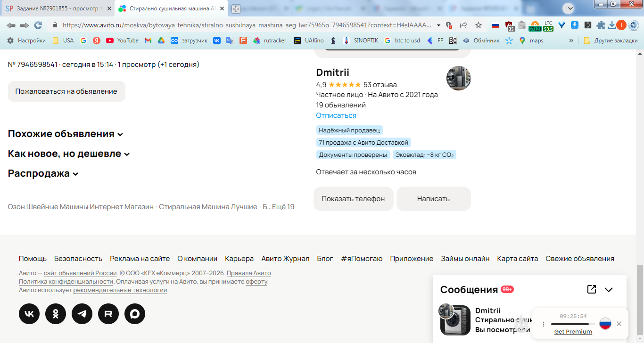Collapse the Сообщения panel chevron
Screen dimensions: 644x343
(x=609, y=290)
